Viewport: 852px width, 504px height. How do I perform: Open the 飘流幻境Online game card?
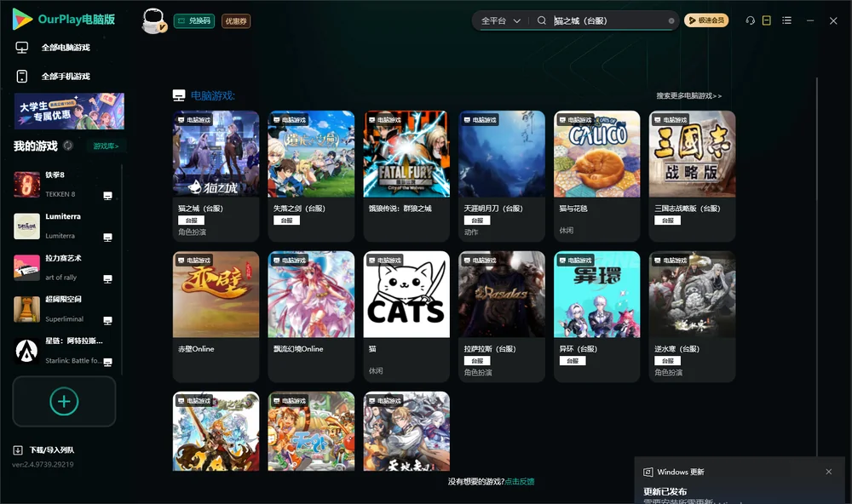pos(311,317)
